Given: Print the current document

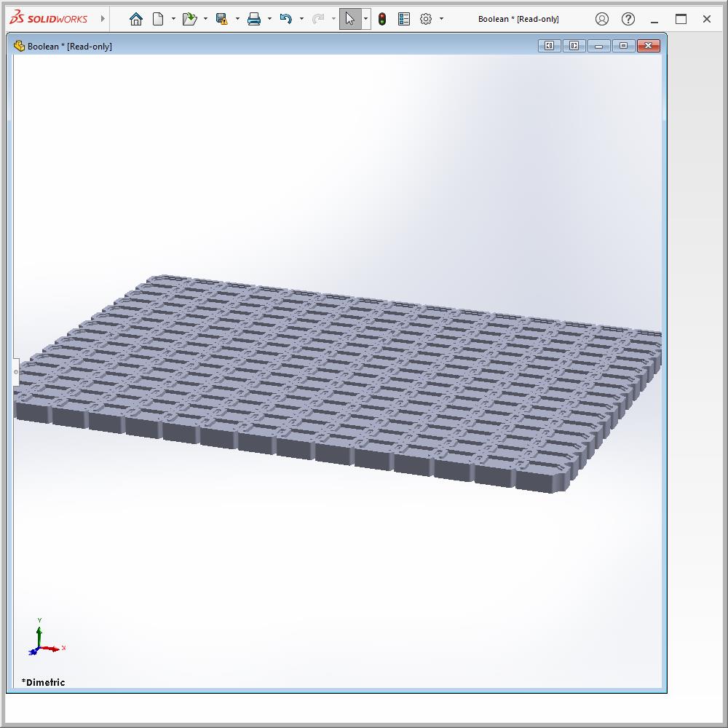Looking at the screenshot, I should click(x=253, y=19).
